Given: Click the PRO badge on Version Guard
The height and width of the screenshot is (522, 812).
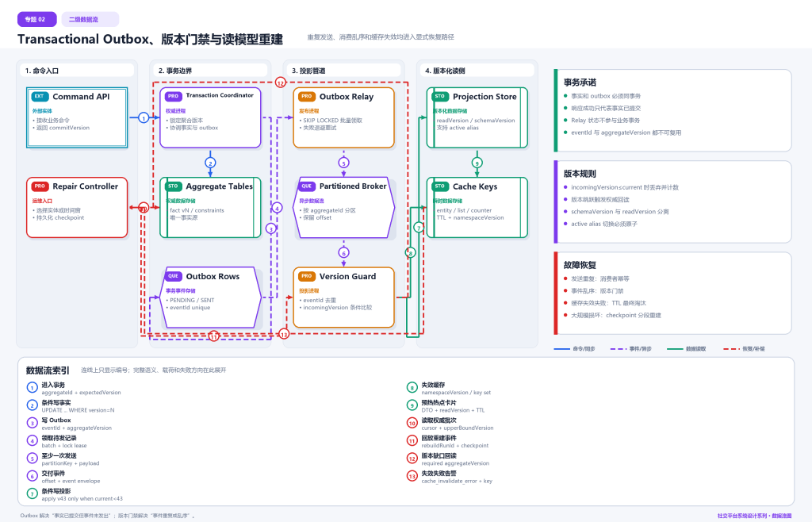Looking at the screenshot, I should click(x=307, y=276).
